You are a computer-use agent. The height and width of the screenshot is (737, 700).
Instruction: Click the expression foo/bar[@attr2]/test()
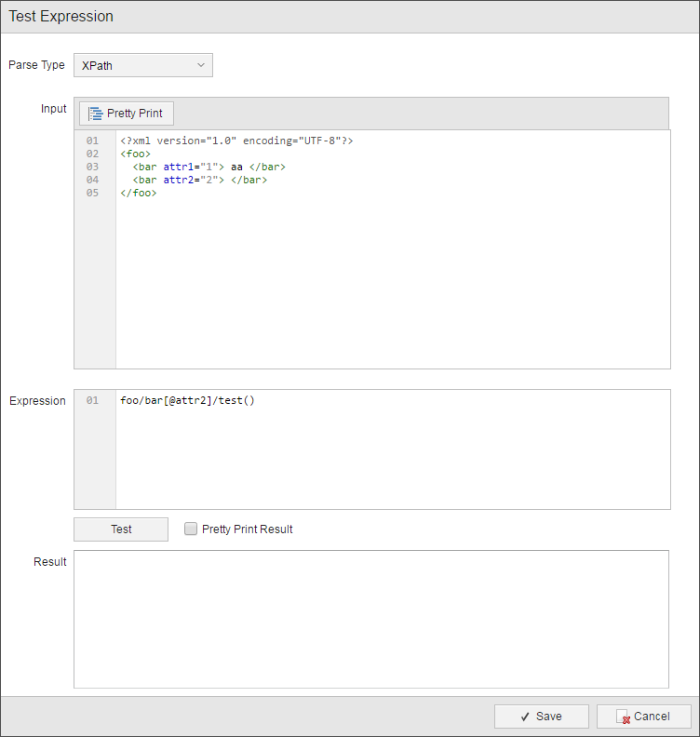[x=187, y=400]
